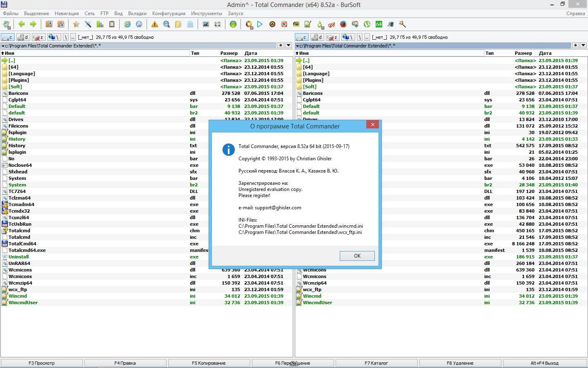This screenshot has width=588, height=368.
Task: Click the green 64 icon
Action: [379, 24]
